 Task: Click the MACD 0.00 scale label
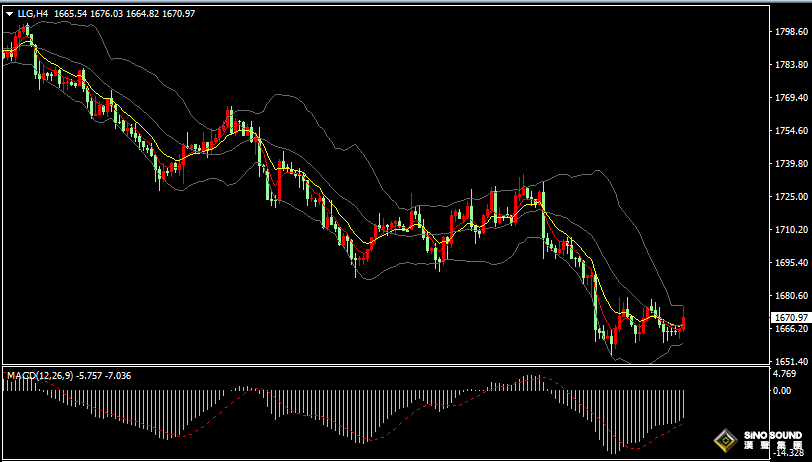coord(782,390)
